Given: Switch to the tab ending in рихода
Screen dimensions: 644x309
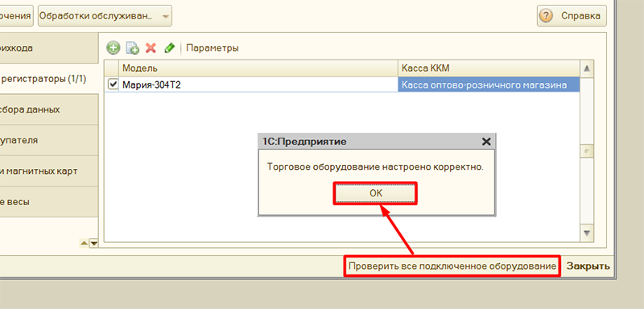Looking at the screenshot, I should point(49,48).
